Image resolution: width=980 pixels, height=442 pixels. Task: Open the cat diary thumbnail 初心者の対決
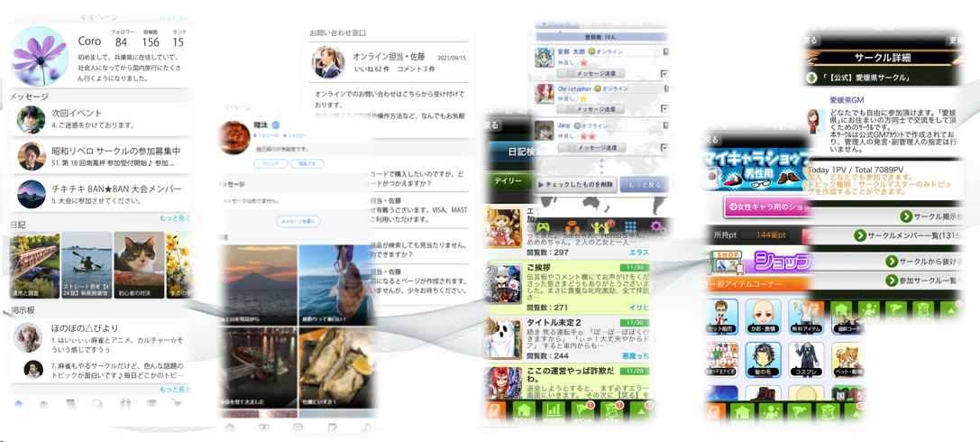139,265
